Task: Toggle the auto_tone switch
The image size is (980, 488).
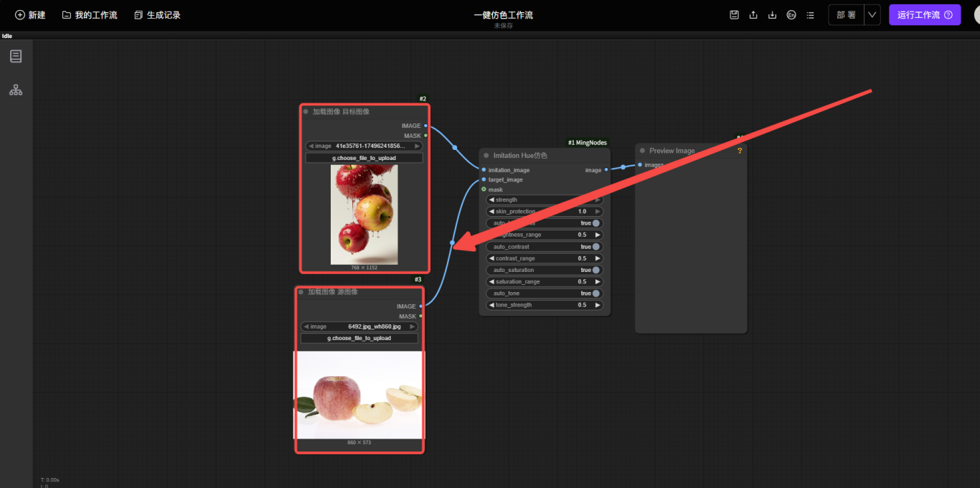Action: 595,294
